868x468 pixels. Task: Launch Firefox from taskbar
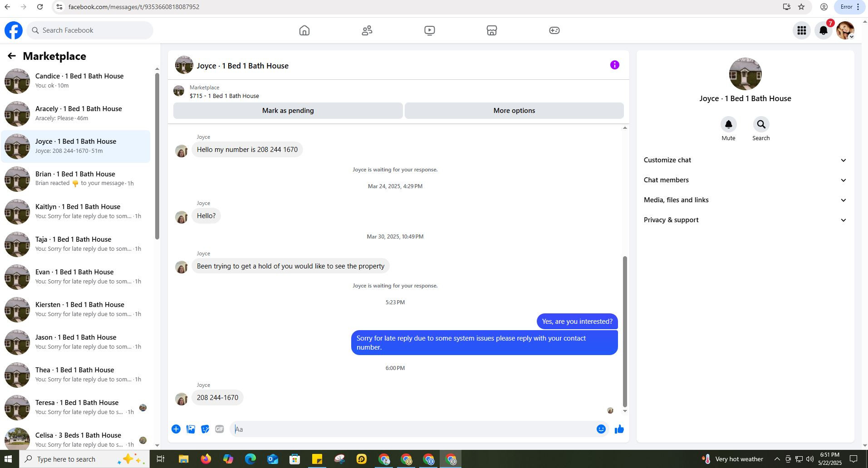pyautogui.click(x=206, y=459)
